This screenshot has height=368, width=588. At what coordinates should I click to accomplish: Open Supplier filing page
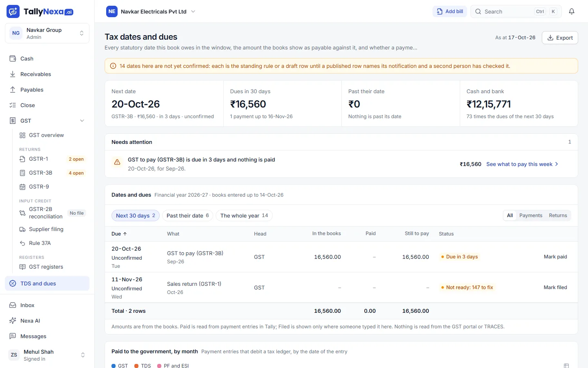(52, 229)
